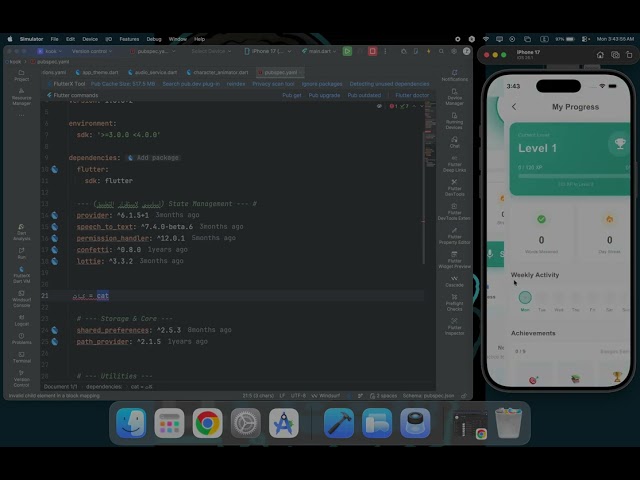This screenshot has width=640, height=480.
Task: Open the Flutter Widget Preview panel
Action: click(454, 260)
